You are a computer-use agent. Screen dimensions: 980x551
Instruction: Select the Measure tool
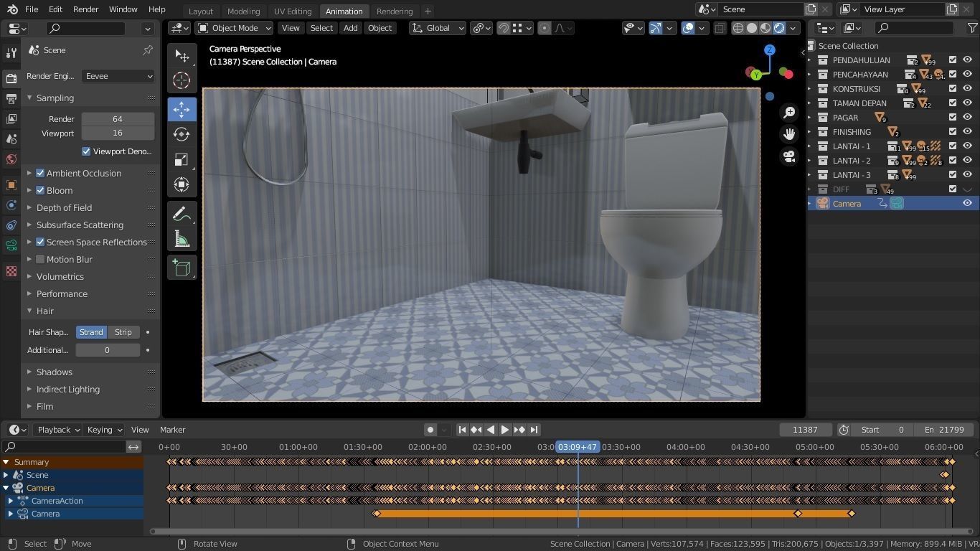click(x=182, y=239)
